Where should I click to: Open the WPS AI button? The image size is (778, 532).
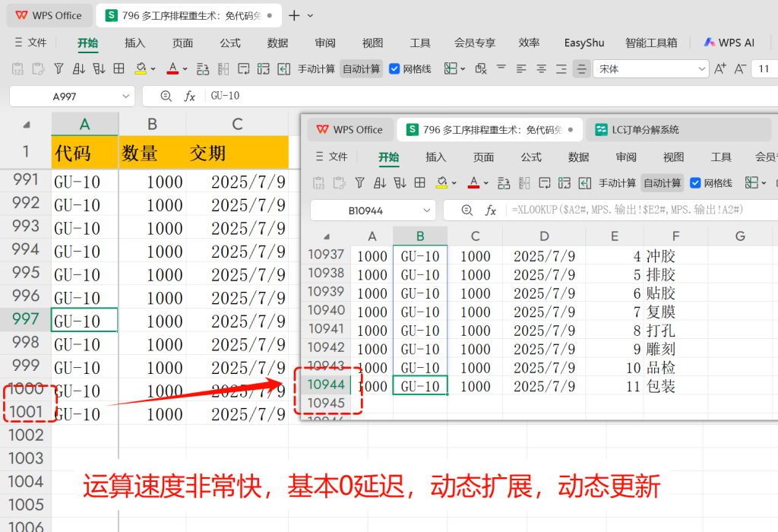click(x=729, y=43)
